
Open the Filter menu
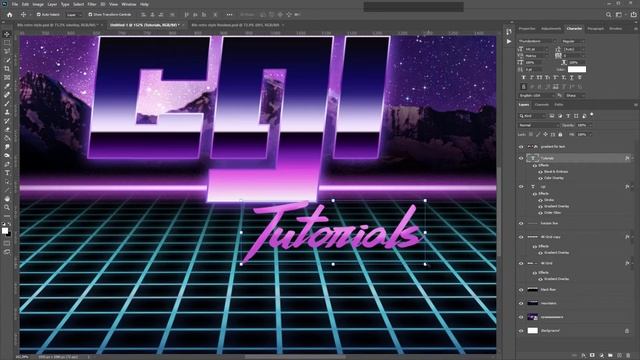click(x=92, y=4)
